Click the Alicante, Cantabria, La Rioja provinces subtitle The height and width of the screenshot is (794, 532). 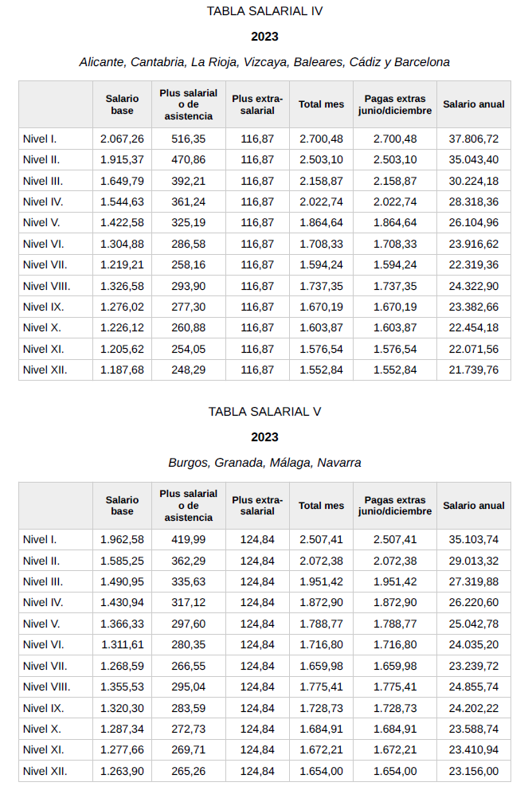pyautogui.click(x=264, y=62)
